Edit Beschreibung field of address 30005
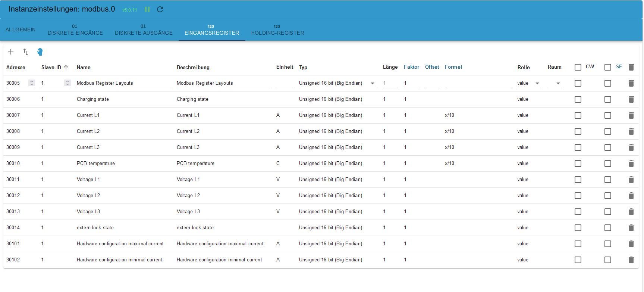The width and height of the screenshot is (644, 292). (223, 83)
